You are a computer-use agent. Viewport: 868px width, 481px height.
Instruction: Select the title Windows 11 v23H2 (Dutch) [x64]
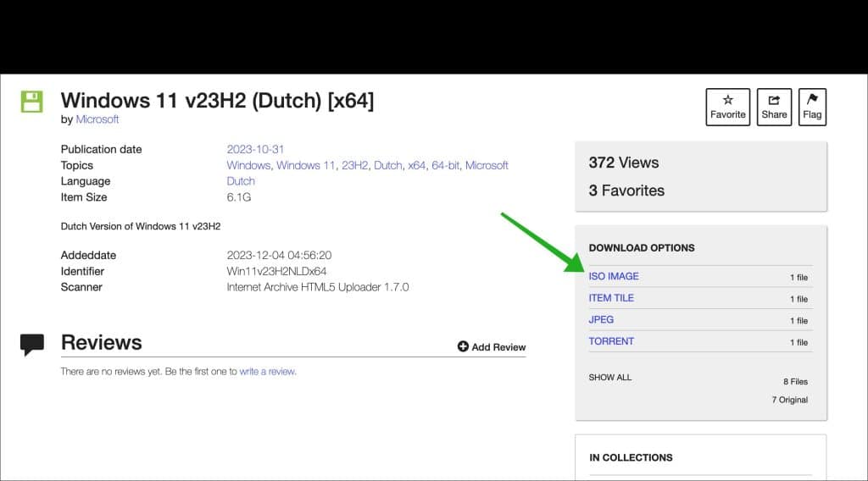(218, 101)
